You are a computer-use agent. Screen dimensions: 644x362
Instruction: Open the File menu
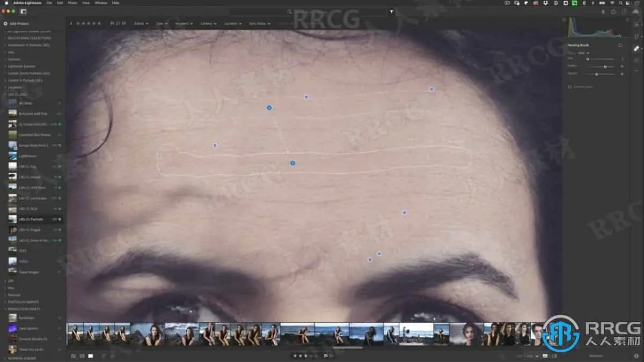pos(49,3)
